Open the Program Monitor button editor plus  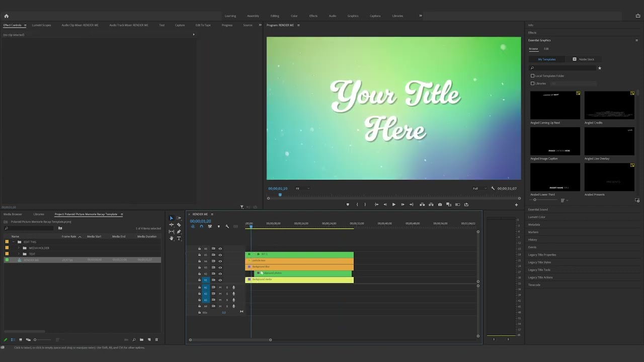click(516, 205)
